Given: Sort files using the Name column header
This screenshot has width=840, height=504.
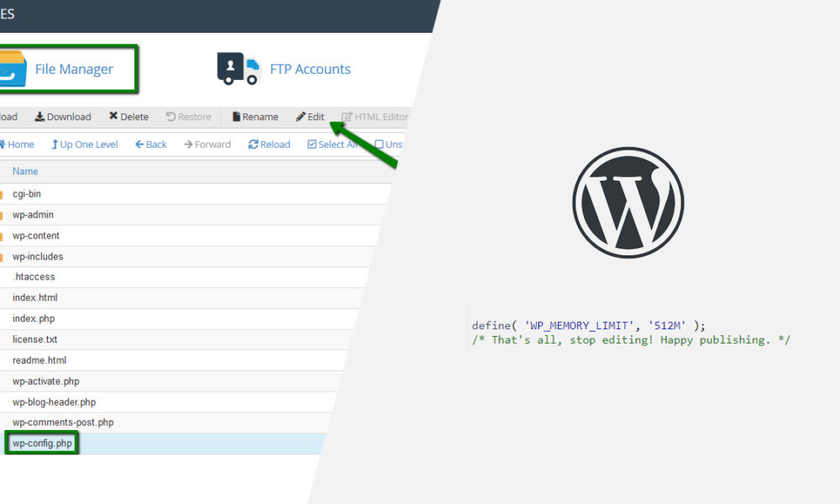Looking at the screenshot, I should 25,171.
